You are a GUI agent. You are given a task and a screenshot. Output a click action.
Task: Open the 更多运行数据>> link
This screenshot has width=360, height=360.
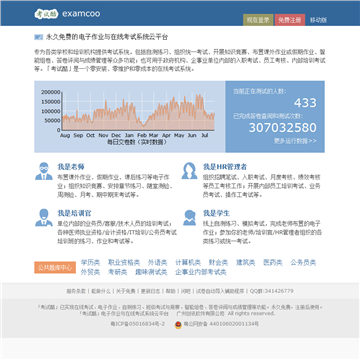point(295,141)
